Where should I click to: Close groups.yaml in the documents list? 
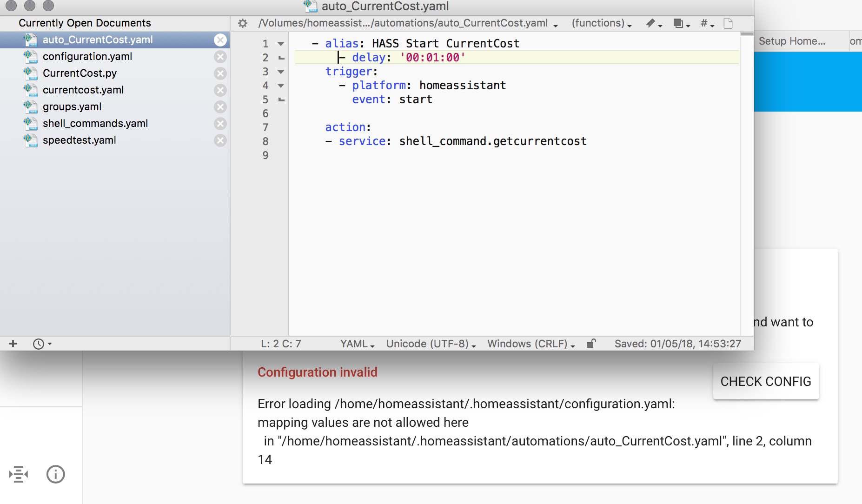point(220,107)
